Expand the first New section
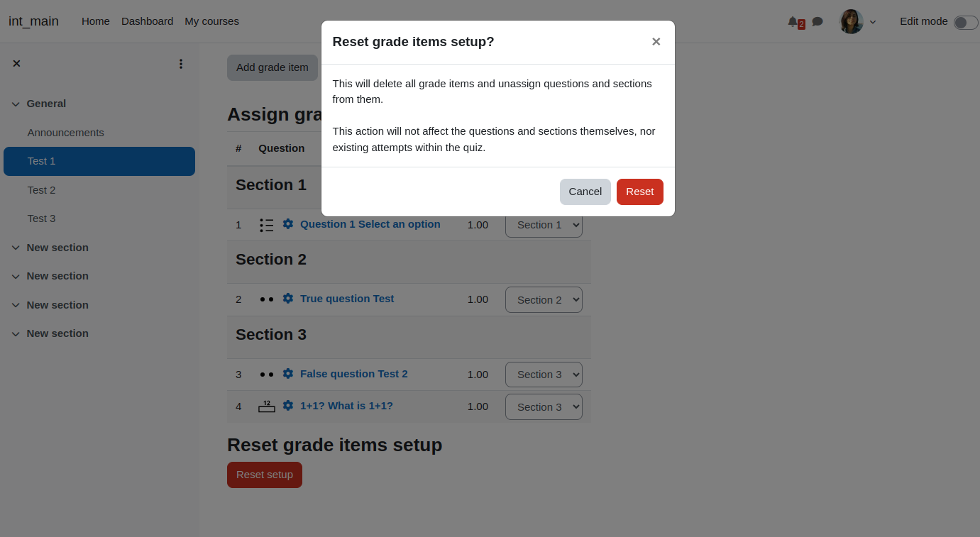 coord(16,248)
